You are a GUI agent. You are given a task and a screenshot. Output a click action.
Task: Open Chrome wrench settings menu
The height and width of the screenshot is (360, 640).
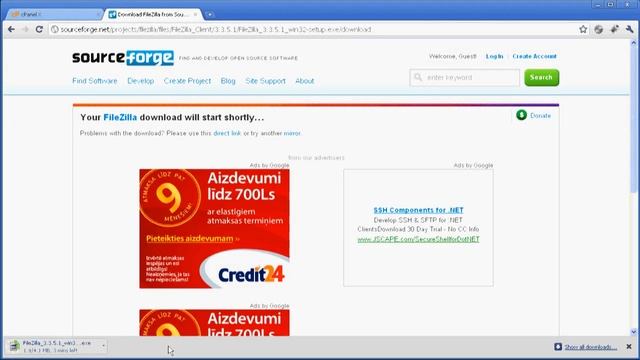pos(629,29)
